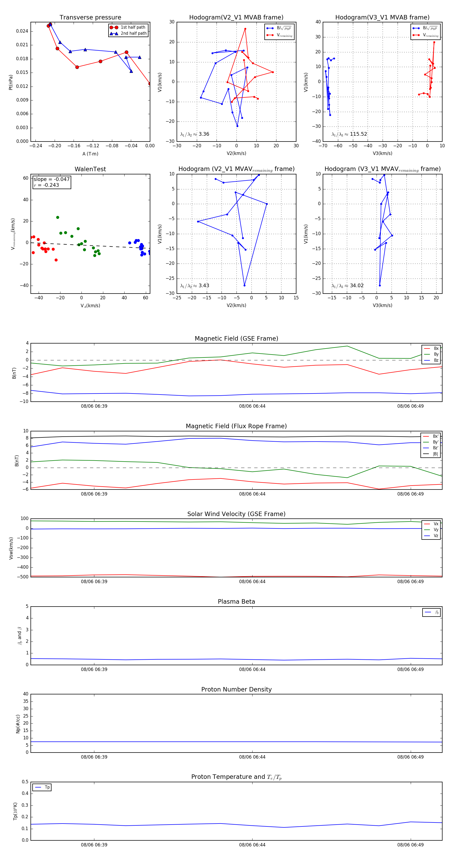
Task: Select the Bx' legend entry
Action: (x=431, y=436)
